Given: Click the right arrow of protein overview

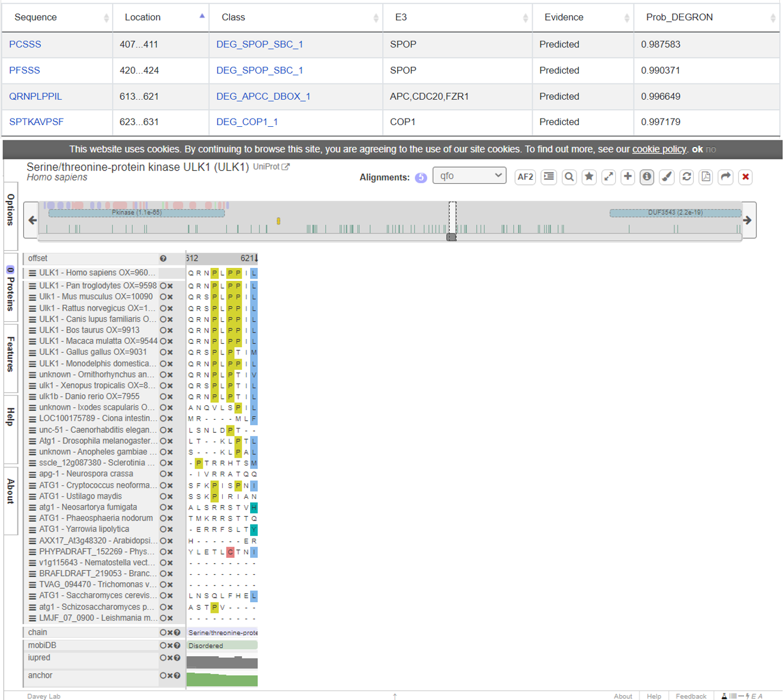Looking at the screenshot, I should [748, 220].
